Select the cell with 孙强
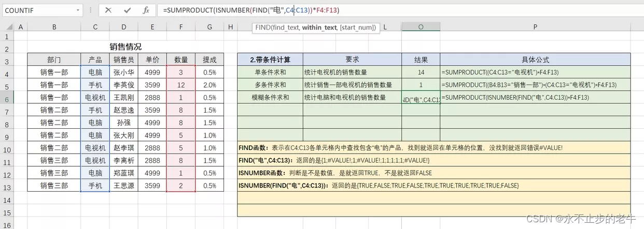644x229 pixels. tap(124, 123)
